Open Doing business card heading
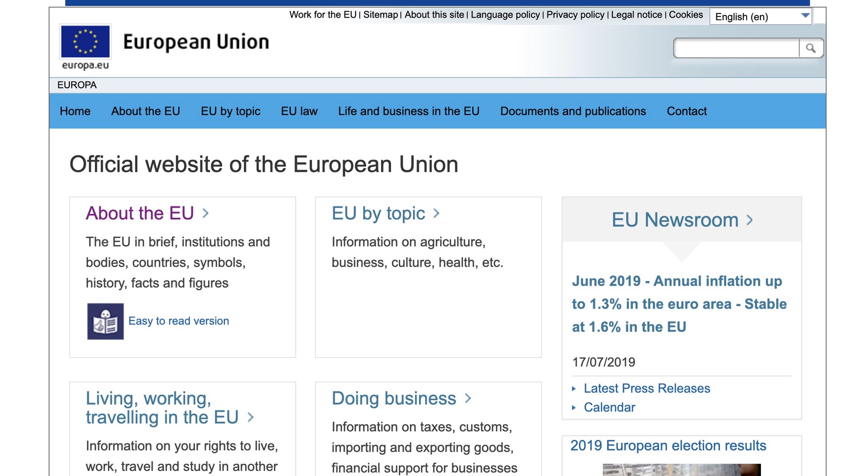Viewport: 868px width, 476px height. [x=394, y=399]
